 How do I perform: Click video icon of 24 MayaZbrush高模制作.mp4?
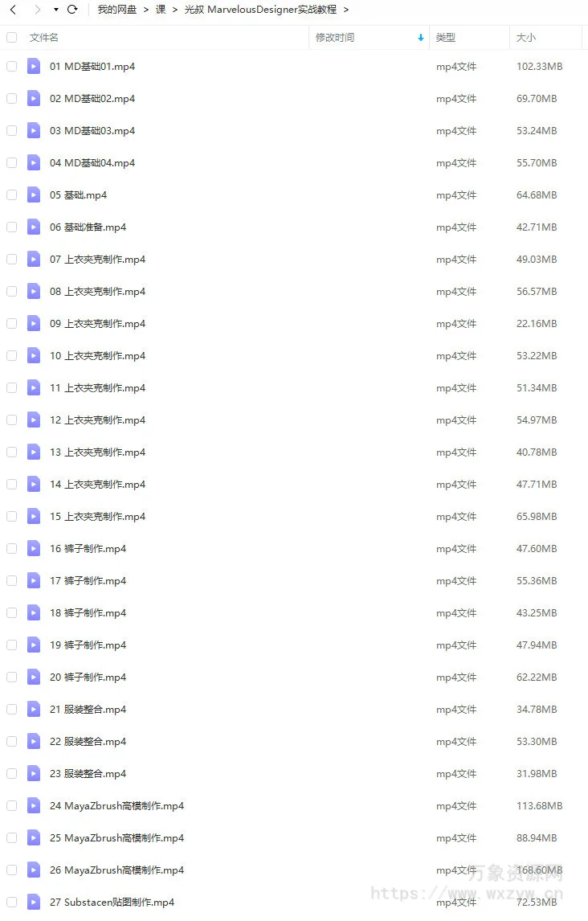click(34, 806)
